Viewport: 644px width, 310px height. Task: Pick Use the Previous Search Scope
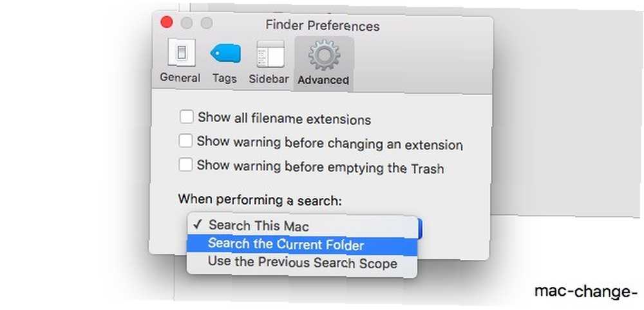pos(302,263)
